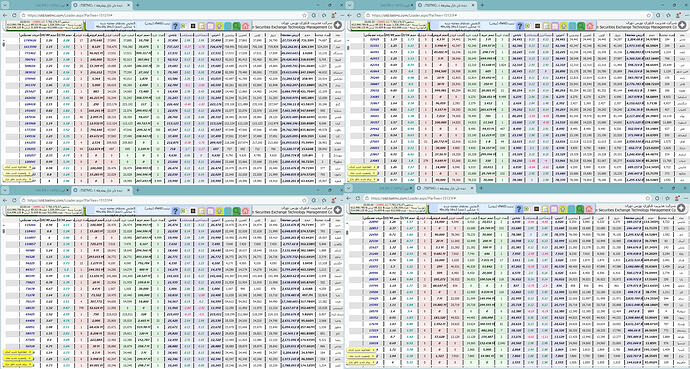Go to the red home icon in top-left window
This screenshot has width=690, height=369.
click(246, 26)
